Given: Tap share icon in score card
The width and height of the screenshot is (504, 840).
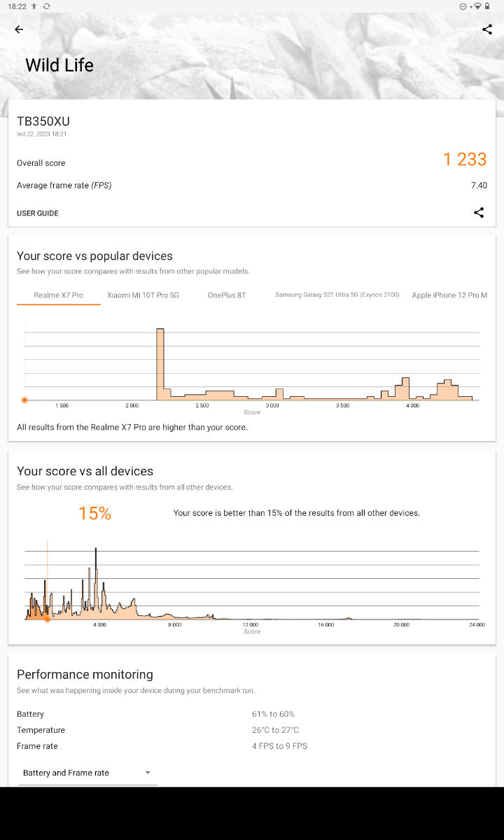Looking at the screenshot, I should 479,213.
